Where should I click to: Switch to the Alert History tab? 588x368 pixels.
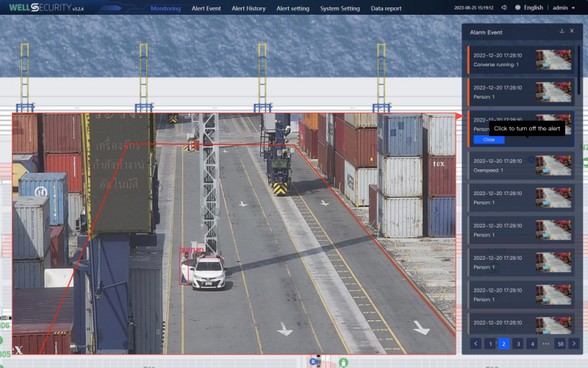pos(248,8)
